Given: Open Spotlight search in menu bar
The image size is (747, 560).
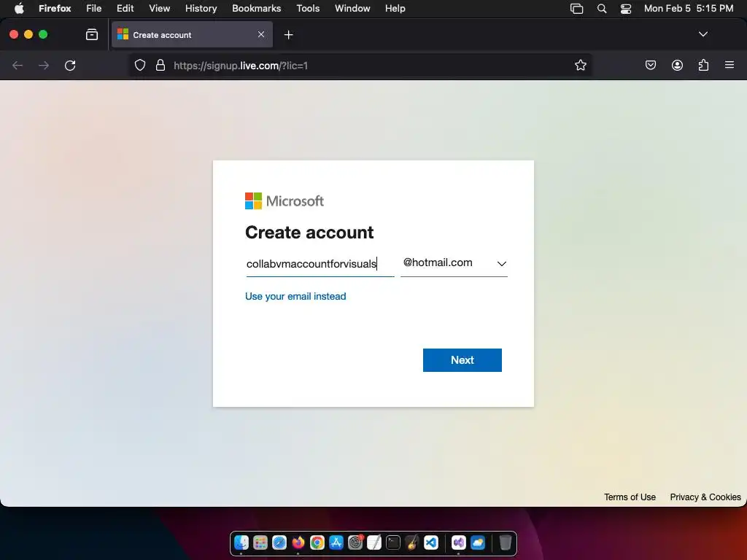Looking at the screenshot, I should point(602,8).
